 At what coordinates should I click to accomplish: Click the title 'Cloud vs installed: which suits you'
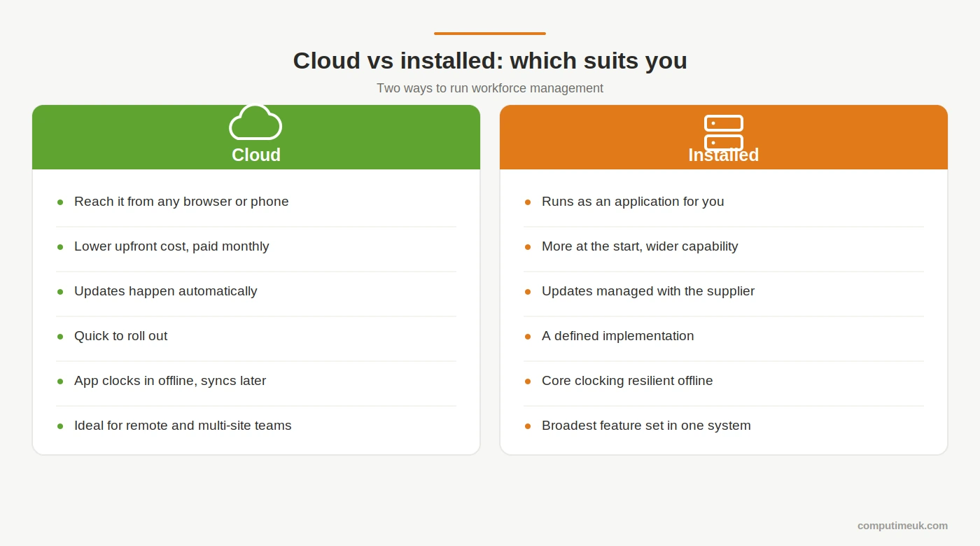(x=490, y=61)
